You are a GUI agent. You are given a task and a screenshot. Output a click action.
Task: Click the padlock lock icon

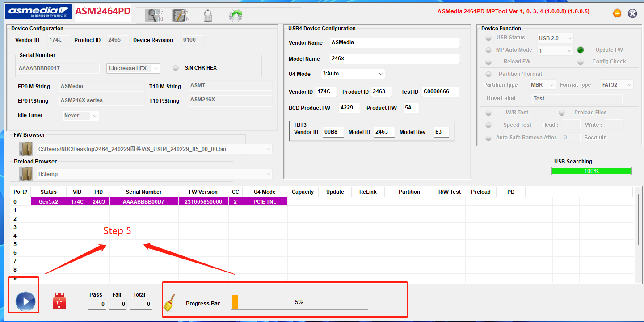(207, 16)
